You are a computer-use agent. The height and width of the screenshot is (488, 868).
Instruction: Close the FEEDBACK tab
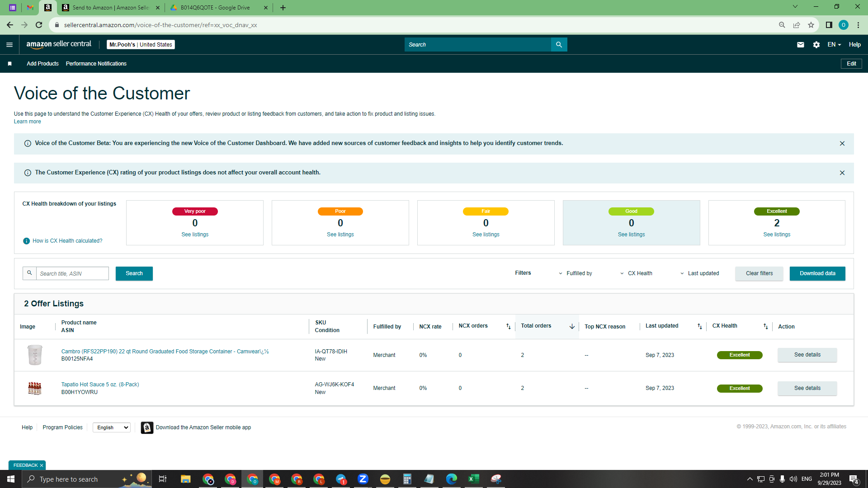coord(42,466)
